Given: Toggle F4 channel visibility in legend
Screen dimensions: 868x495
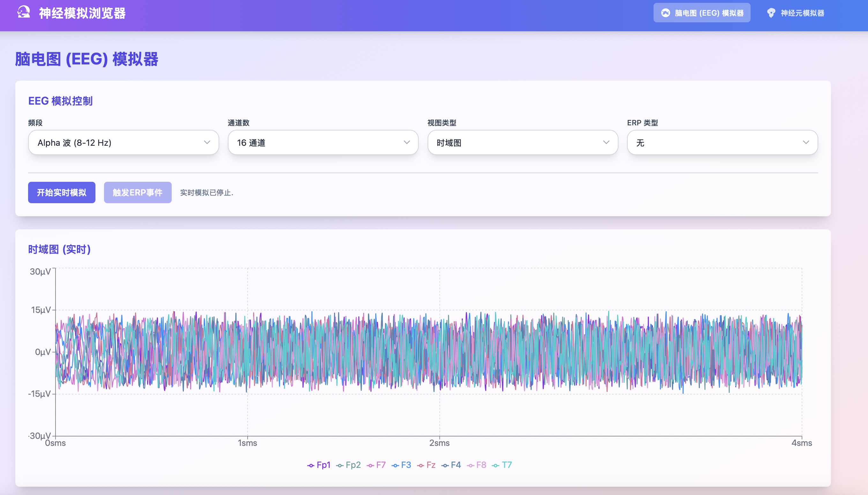Looking at the screenshot, I should (x=455, y=465).
